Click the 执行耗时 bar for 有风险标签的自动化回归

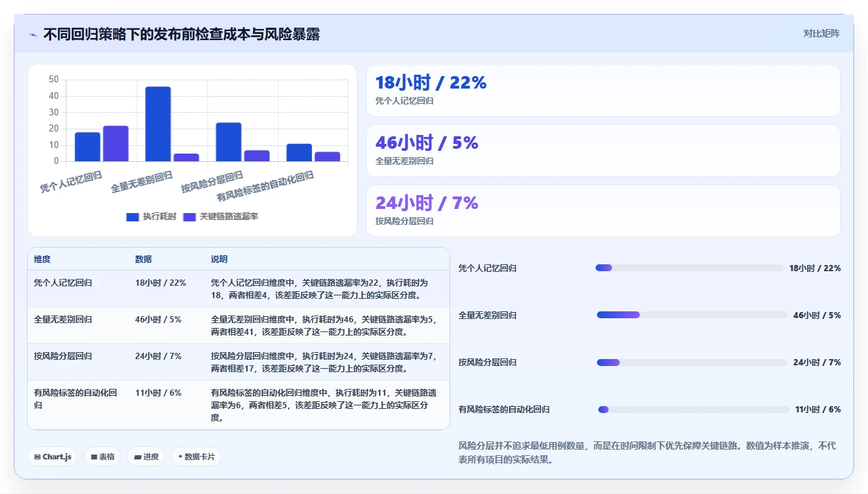[299, 153]
